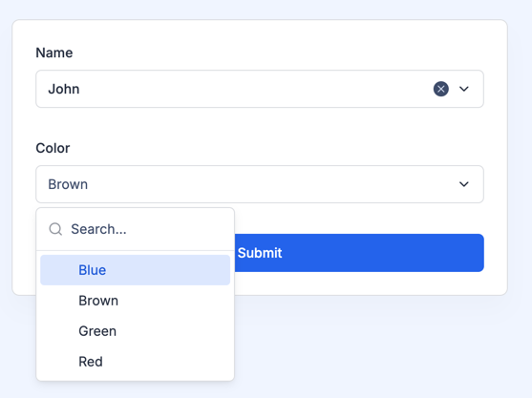This screenshot has height=398, width=532.
Task: Click the John text in Name field
Action: [x=64, y=89]
